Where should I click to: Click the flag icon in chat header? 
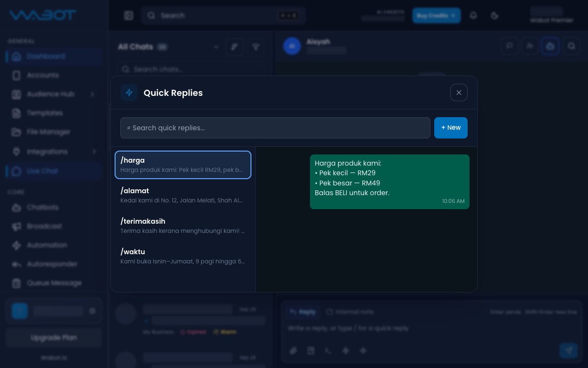coord(509,46)
